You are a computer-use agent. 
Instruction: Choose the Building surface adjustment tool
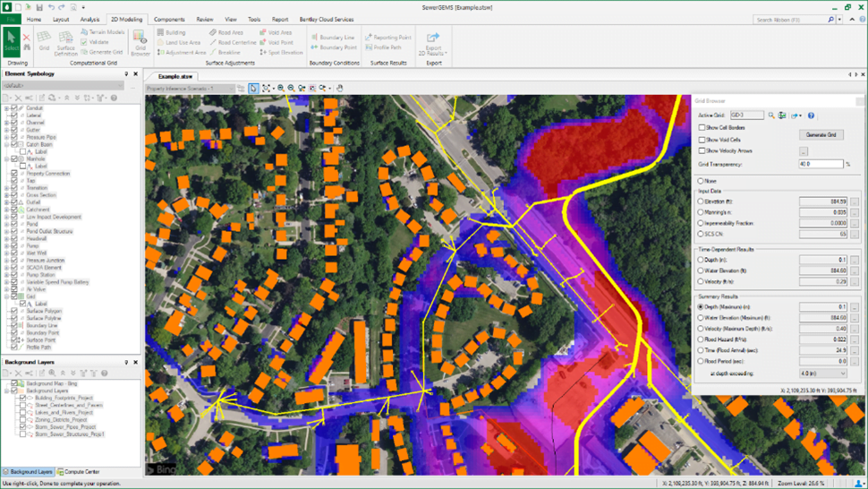pyautogui.click(x=171, y=32)
